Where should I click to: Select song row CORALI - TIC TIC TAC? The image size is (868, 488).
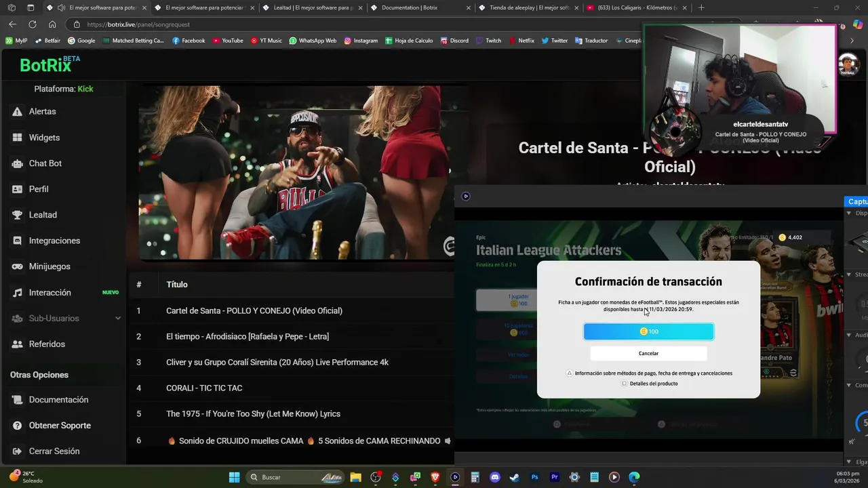292,388
